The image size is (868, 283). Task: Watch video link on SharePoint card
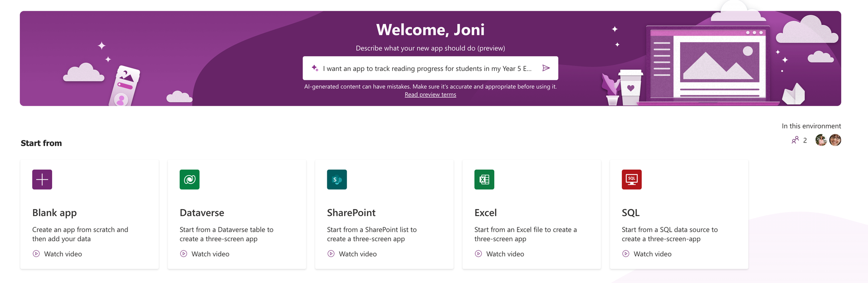pyautogui.click(x=358, y=254)
